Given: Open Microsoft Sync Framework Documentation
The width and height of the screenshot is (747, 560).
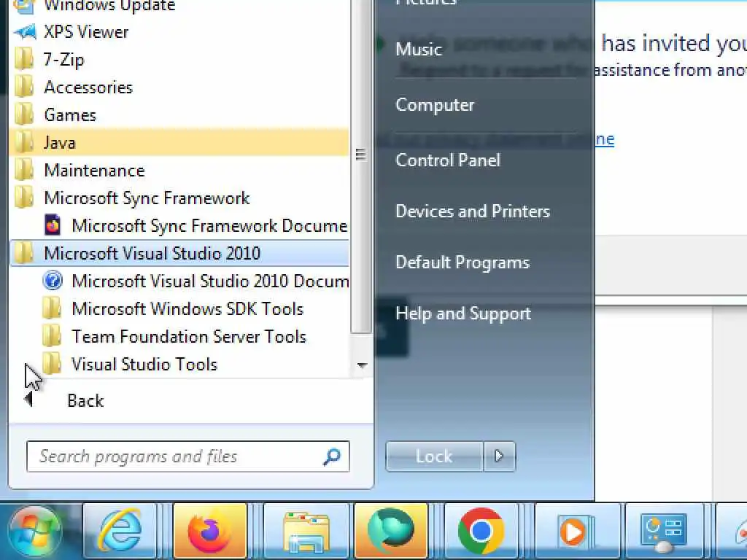Looking at the screenshot, I should 179,225.
